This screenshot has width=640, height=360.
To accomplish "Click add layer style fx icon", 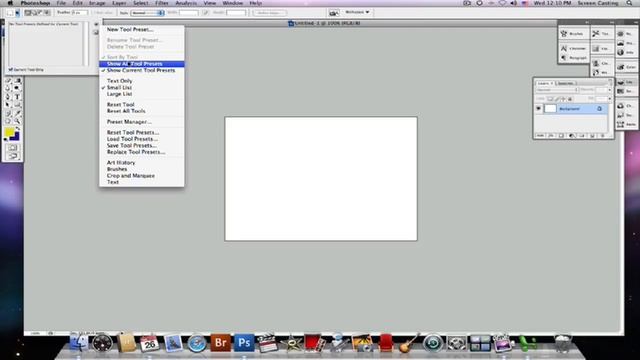I will pos(551,136).
